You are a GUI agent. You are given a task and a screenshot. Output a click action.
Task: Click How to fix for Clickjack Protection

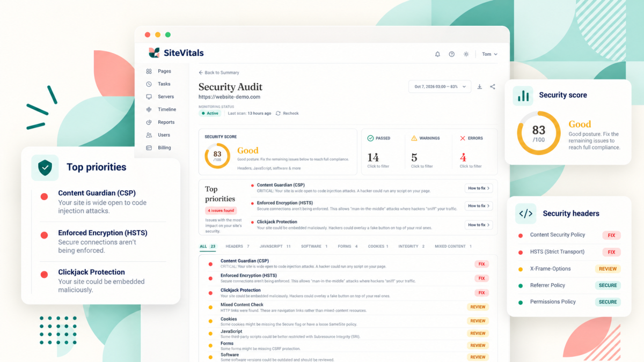pyautogui.click(x=478, y=225)
